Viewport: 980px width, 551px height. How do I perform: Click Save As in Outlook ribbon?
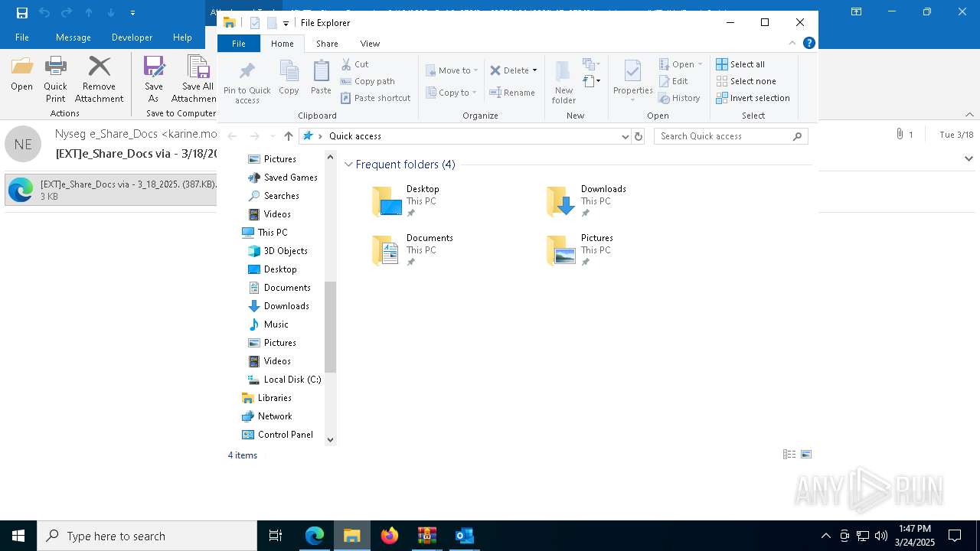(x=154, y=79)
